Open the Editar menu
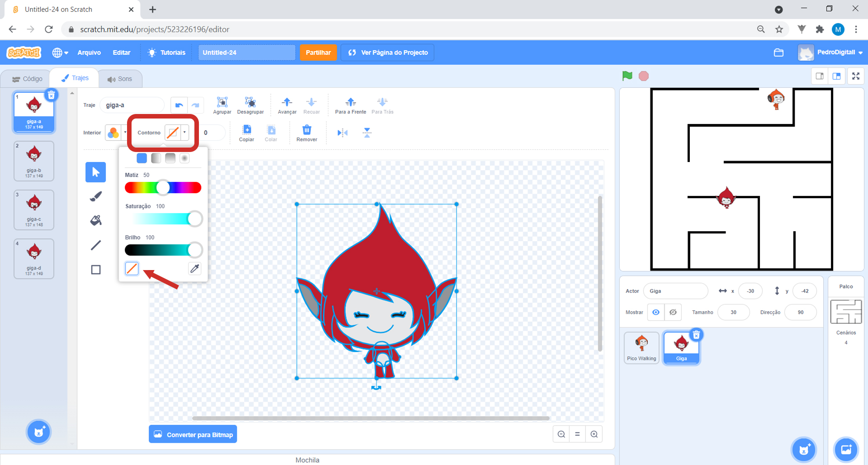Screen dimensions: 868x465 [122, 52]
